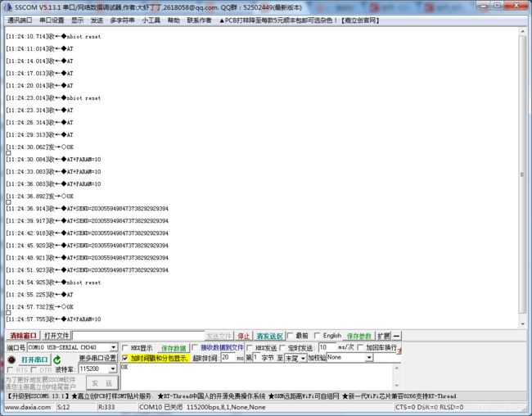Click the greyed 发送文件 button

point(219,337)
